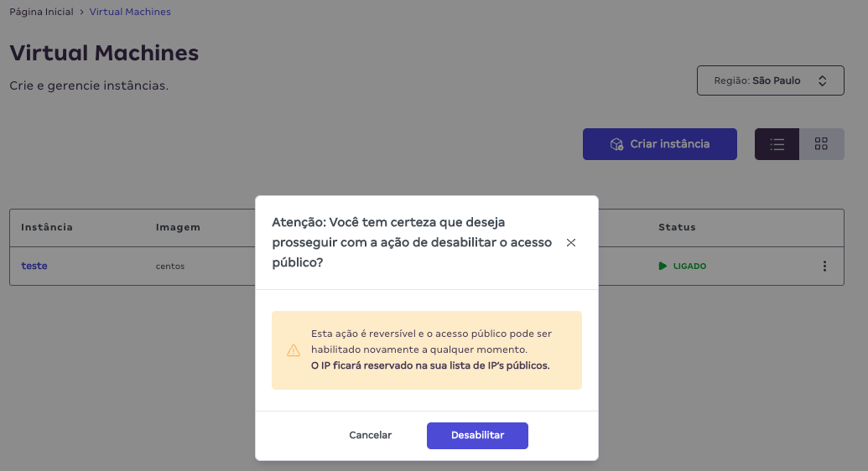Click the breadcrumb chevron separator

[81, 13]
